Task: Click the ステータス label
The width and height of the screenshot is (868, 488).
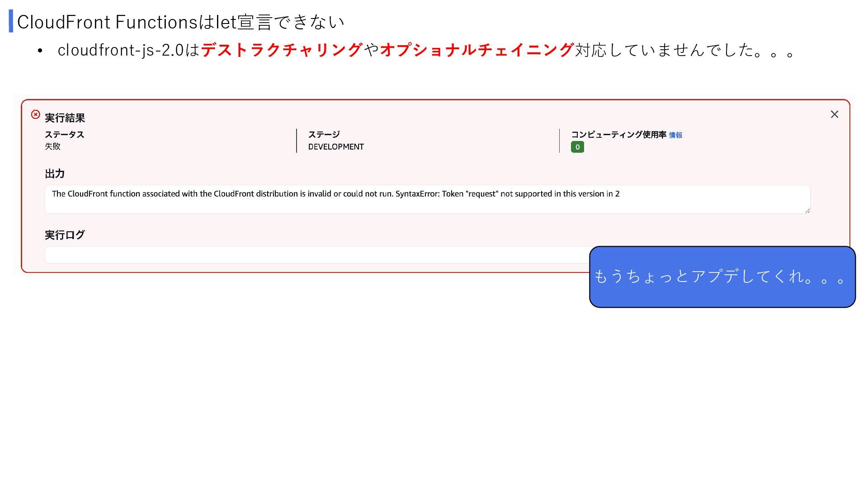Action: (64, 135)
